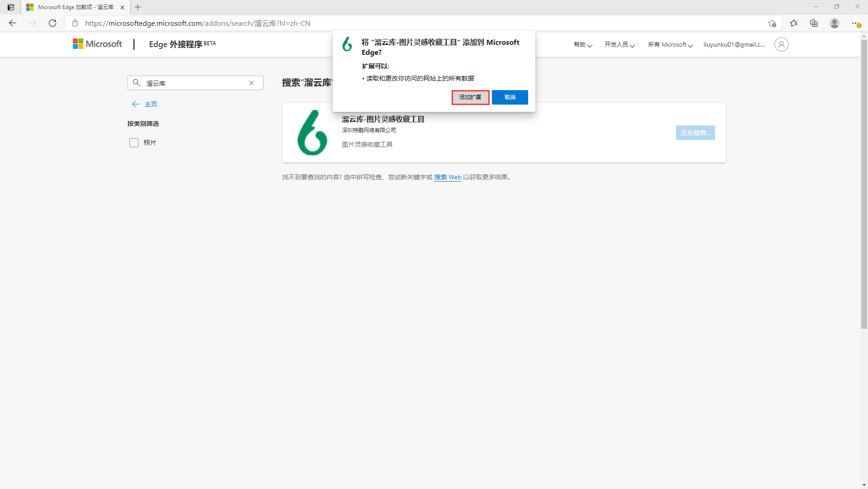Click 按类别筛选 filter heading
The height and width of the screenshot is (489, 868).
(x=143, y=124)
